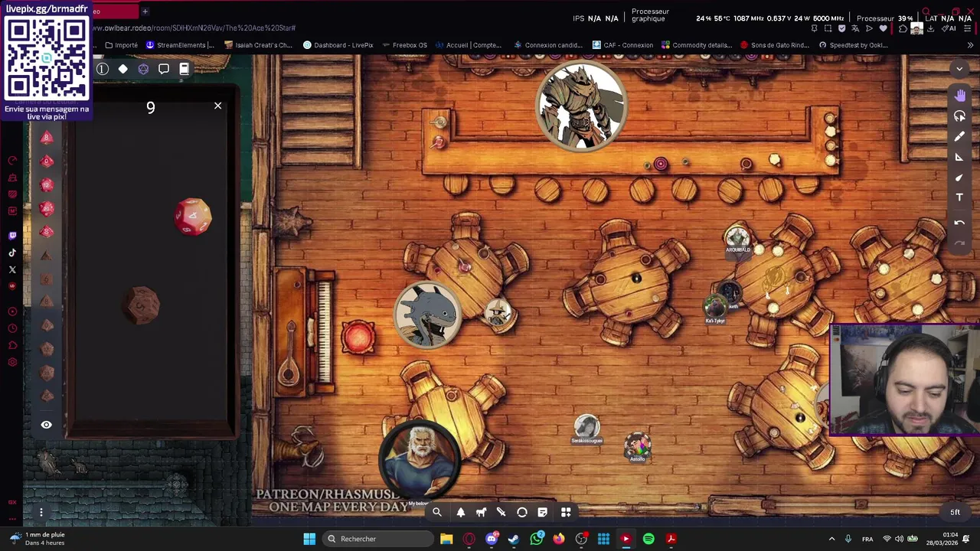The height and width of the screenshot is (551, 980).
Task: Open Spotify from the taskbar
Action: coord(648,539)
